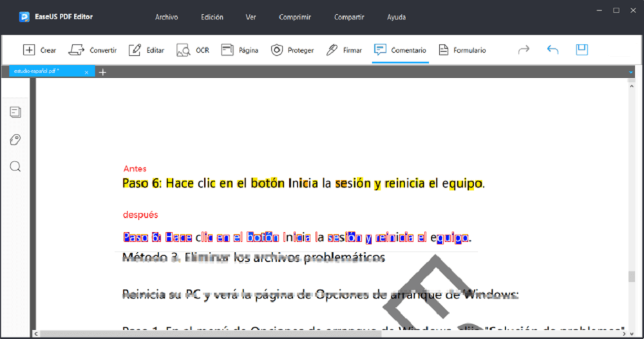This screenshot has width=644, height=339.
Task: Save the document with the disk icon
Action: (582, 50)
